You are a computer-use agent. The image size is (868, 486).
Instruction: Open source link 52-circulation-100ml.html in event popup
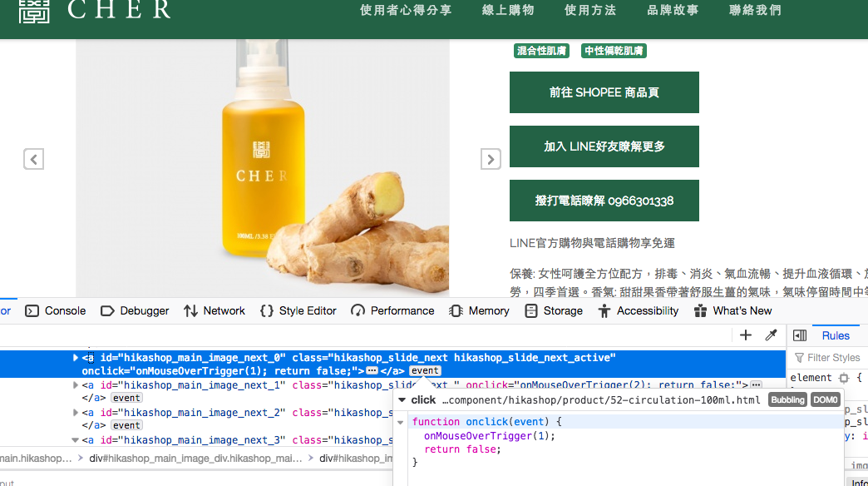click(x=601, y=400)
